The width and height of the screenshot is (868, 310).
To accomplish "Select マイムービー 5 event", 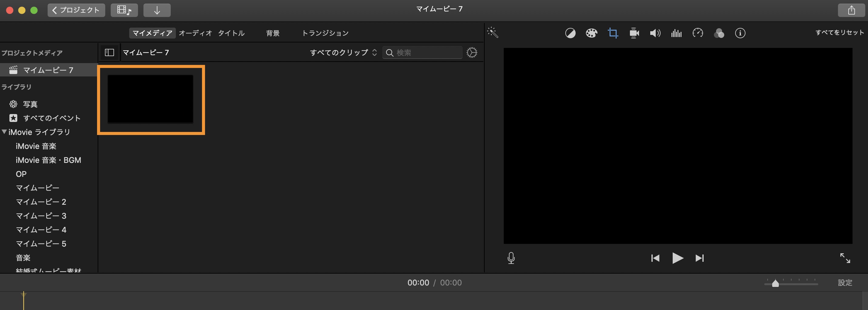I will [41, 244].
